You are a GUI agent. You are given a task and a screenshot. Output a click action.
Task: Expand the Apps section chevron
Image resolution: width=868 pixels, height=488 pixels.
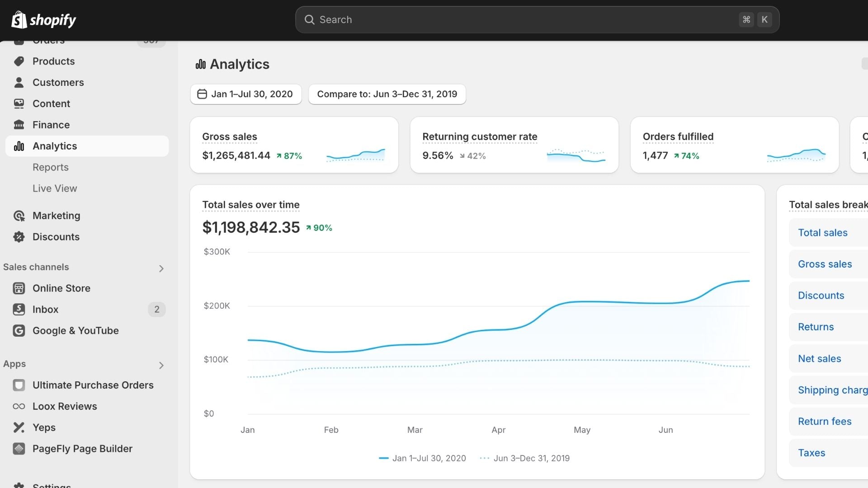point(161,365)
